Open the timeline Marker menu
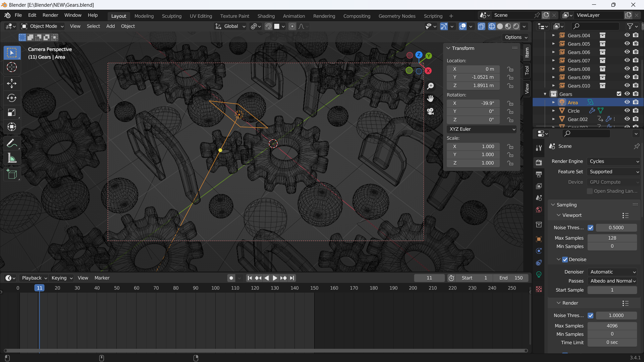644x362 pixels. click(x=102, y=278)
